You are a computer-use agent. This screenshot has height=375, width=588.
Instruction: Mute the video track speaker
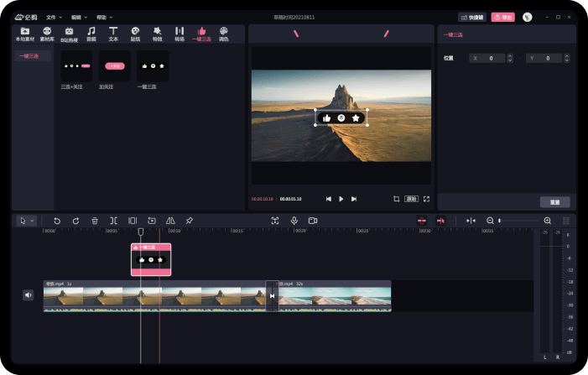click(x=28, y=294)
